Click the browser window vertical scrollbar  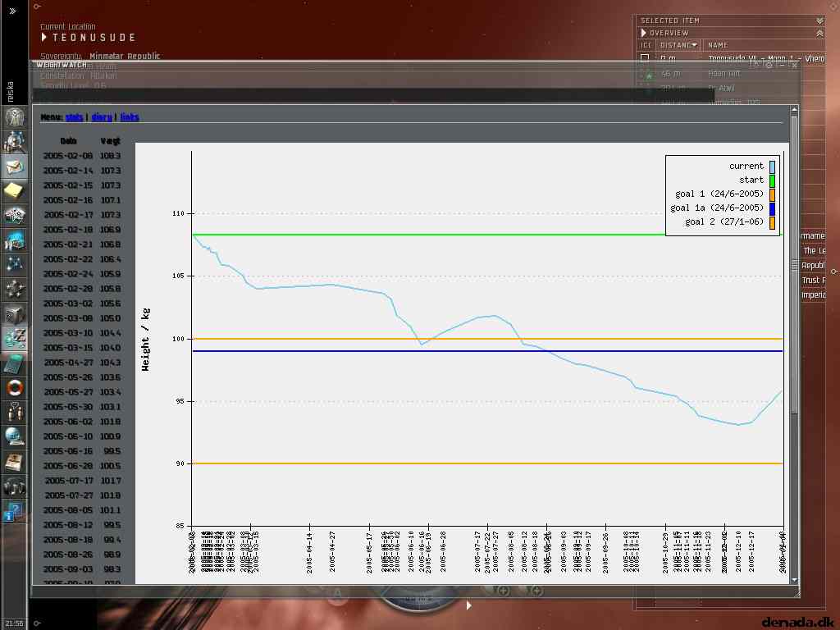(794, 343)
